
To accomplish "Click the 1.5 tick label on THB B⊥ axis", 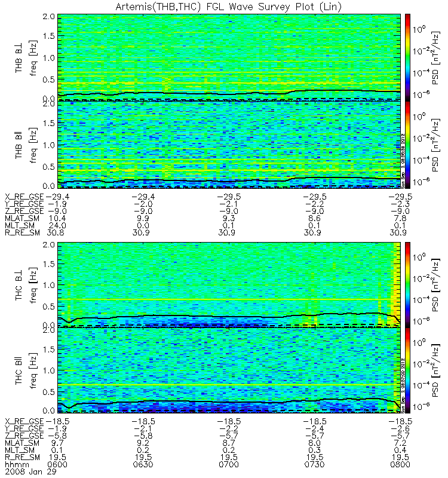I will click(x=49, y=36).
